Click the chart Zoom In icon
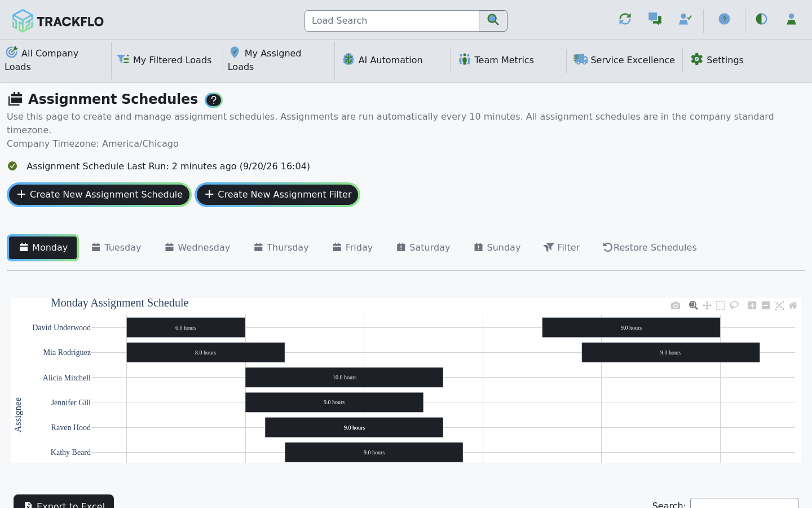Screen dimensions: 812x508 [x=752, y=305]
